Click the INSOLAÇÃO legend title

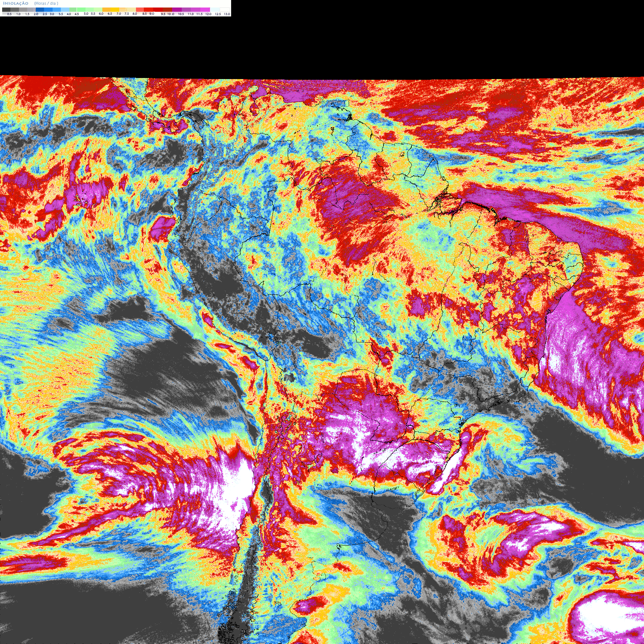(16, 3)
